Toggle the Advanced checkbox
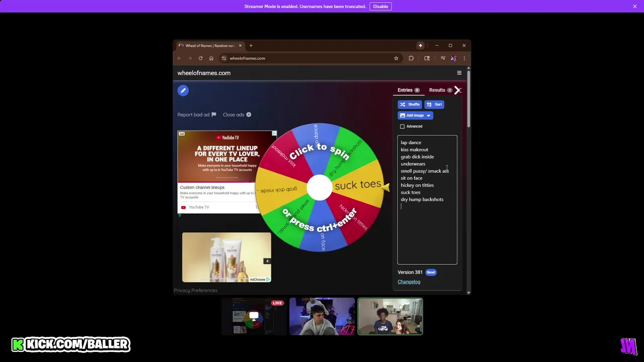The height and width of the screenshot is (362, 644). [x=402, y=126]
